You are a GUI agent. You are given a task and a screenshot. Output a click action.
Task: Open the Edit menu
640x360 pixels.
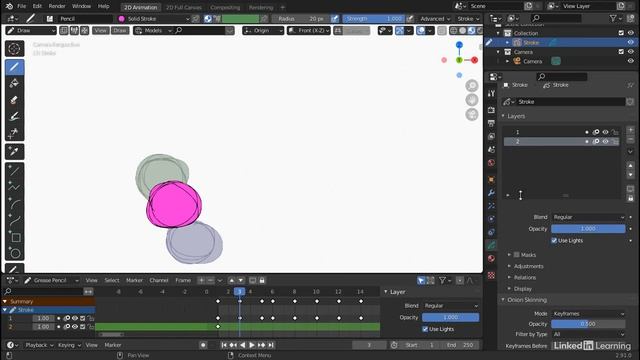click(x=37, y=7)
